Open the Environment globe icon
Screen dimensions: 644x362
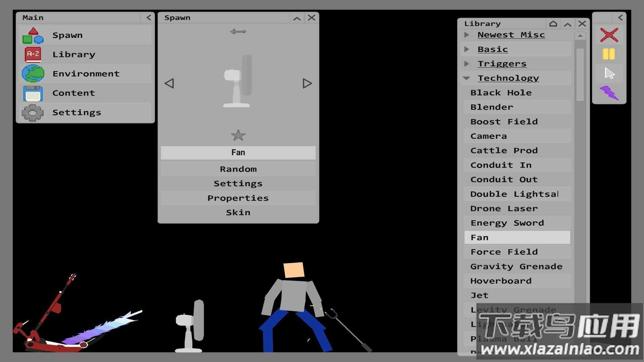pyautogui.click(x=33, y=74)
